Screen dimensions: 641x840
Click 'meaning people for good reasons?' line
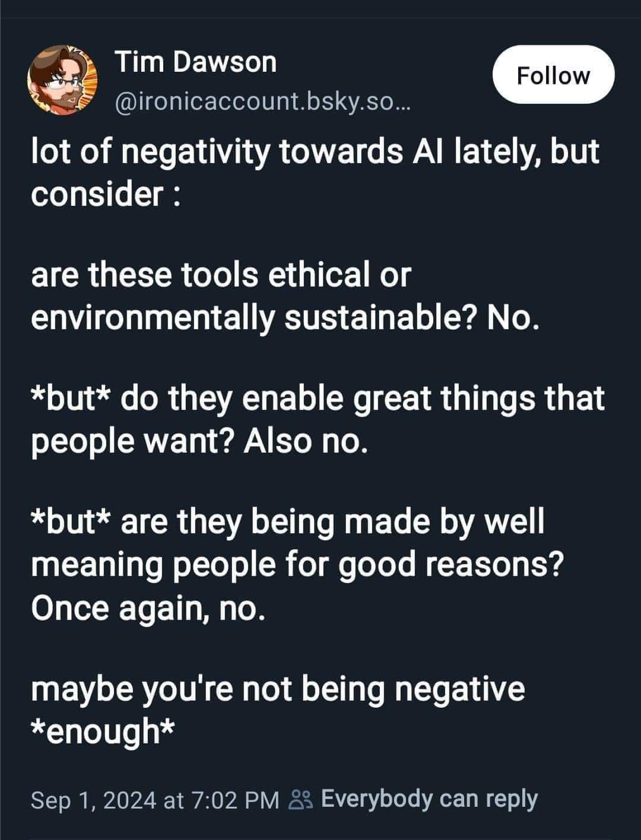(x=297, y=565)
